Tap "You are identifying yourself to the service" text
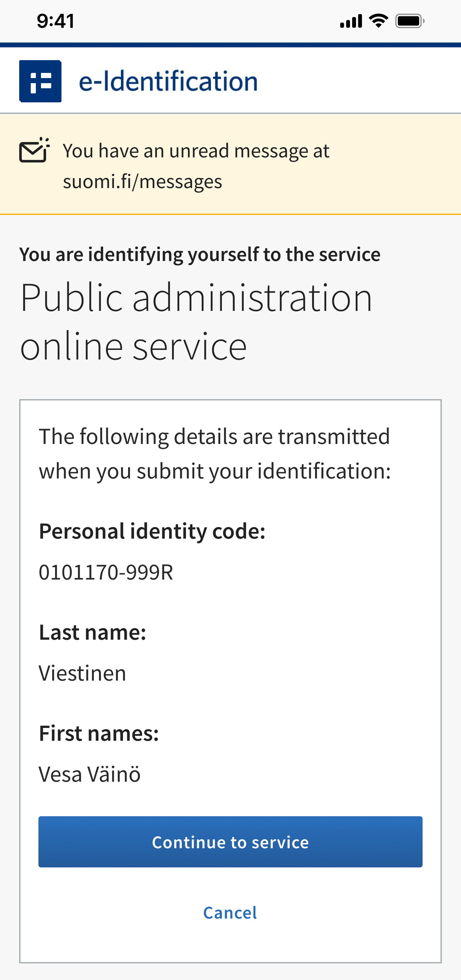Image resolution: width=461 pixels, height=980 pixels. pos(199,254)
